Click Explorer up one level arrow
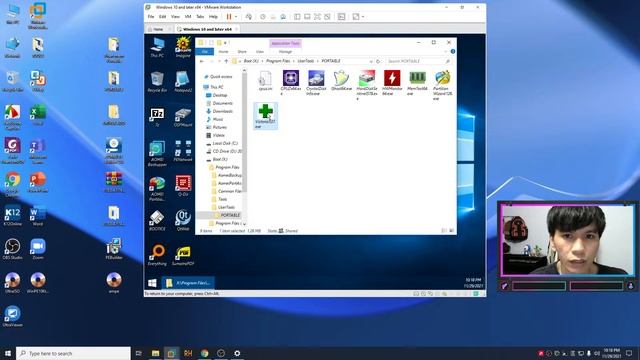This screenshot has width=640, height=360. pos(226,61)
